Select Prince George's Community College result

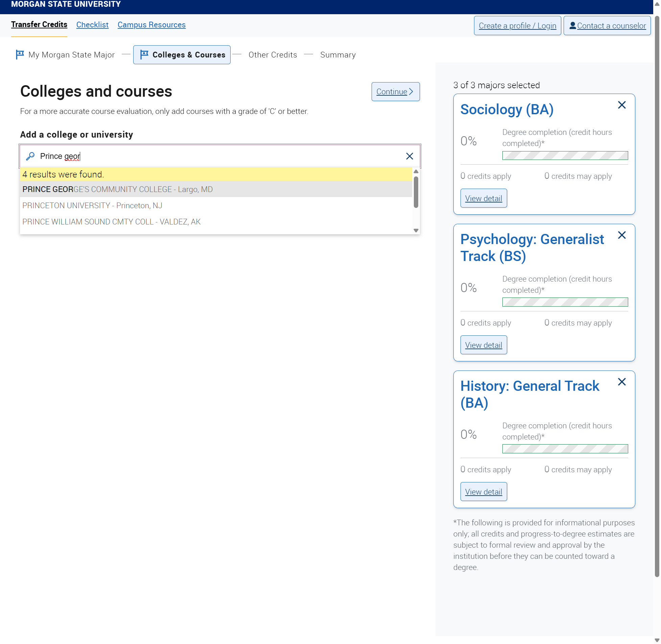[x=216, y=189]
